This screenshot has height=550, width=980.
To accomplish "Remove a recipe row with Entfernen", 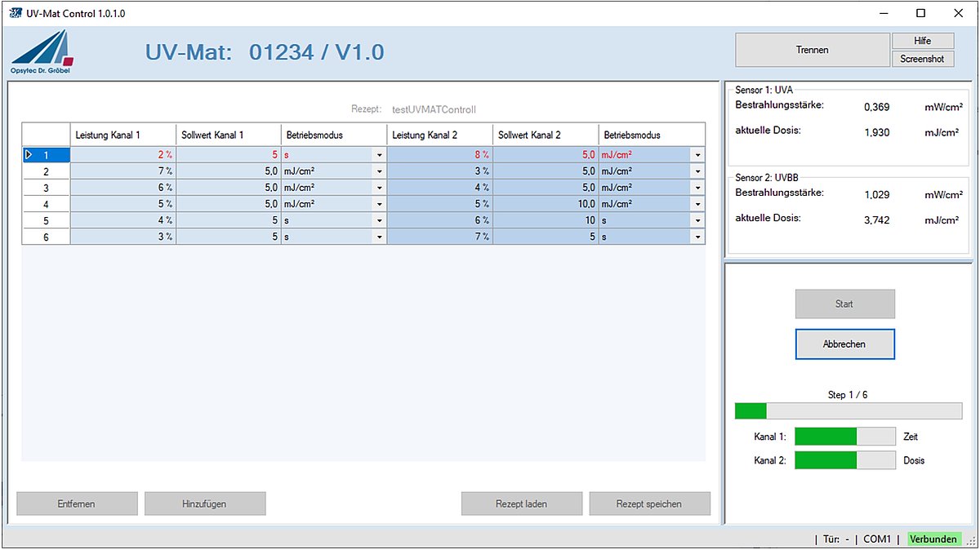I will [x=76, y=503].
